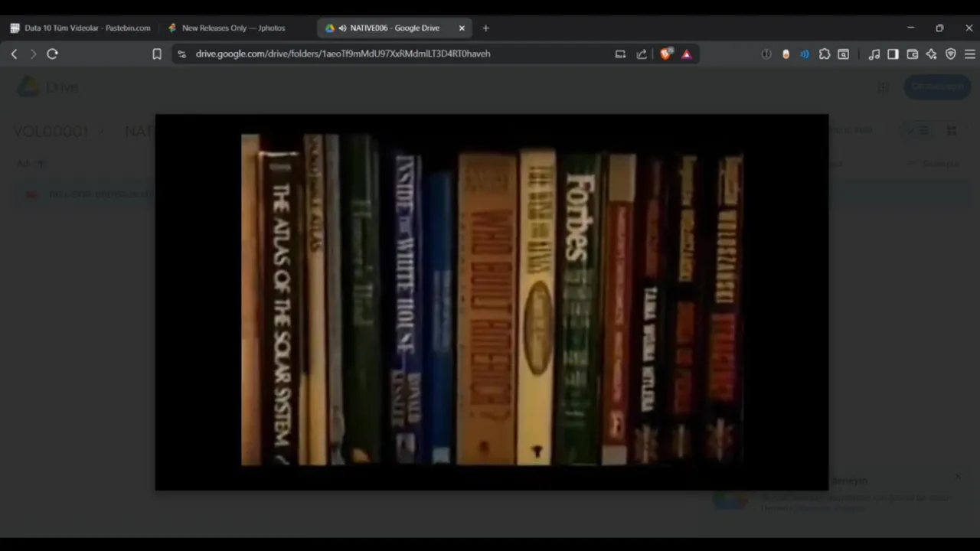Open Leo AI sparkle icon
Viewport: 980px width, 551px height.
(931, 54)
